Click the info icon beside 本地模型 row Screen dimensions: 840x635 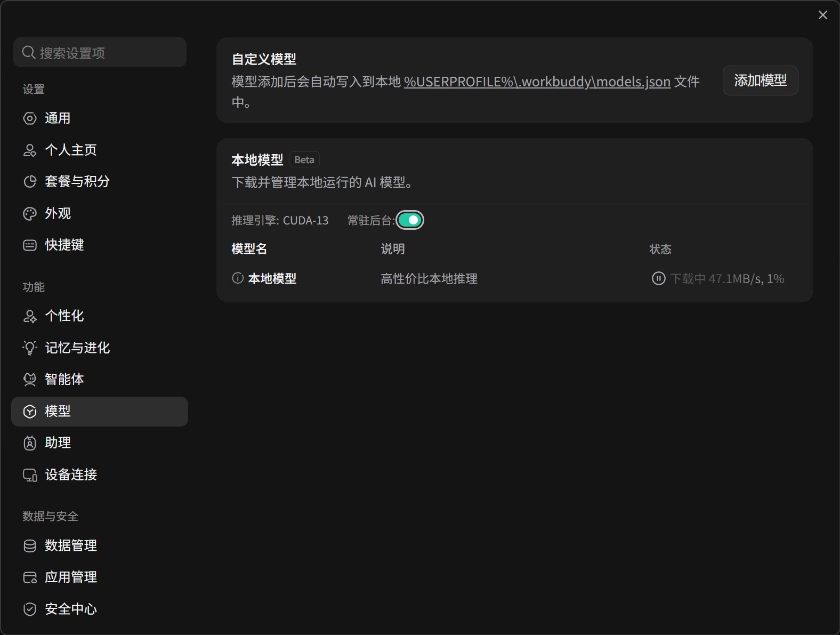pos(238,278)
